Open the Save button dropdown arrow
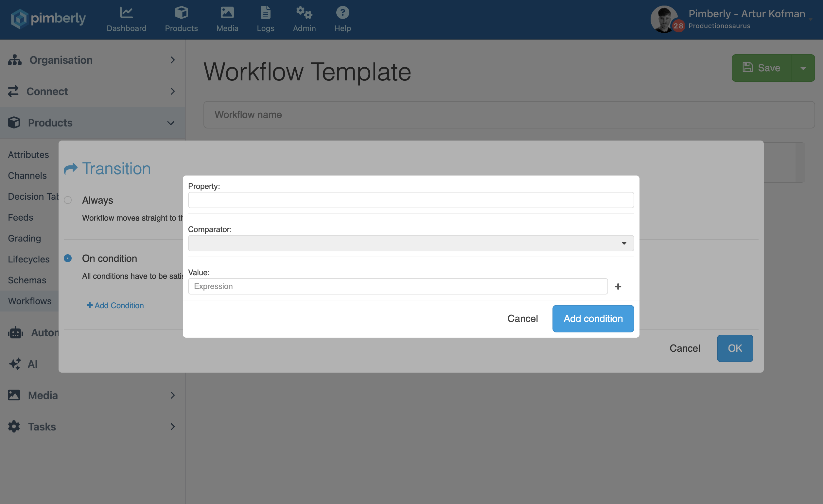 point(803,68)
